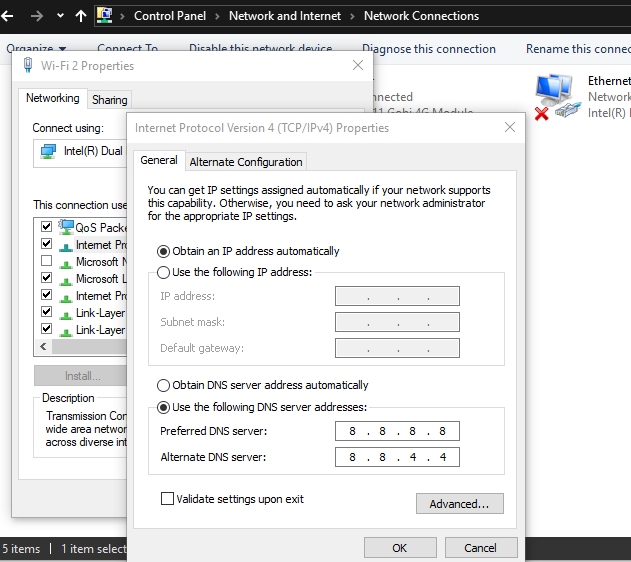Click the 5 items status text

click(21, 549)
